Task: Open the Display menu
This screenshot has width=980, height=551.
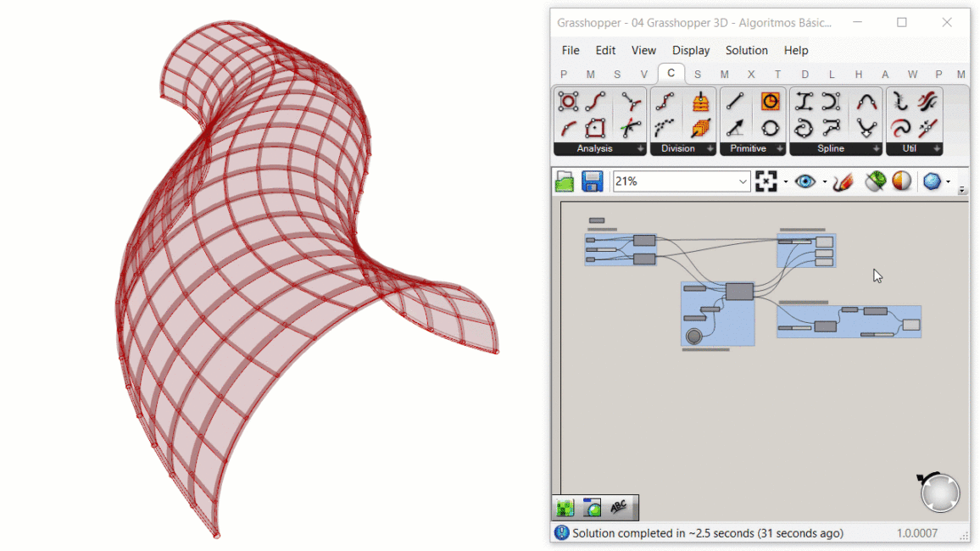Action: (691, 50)
